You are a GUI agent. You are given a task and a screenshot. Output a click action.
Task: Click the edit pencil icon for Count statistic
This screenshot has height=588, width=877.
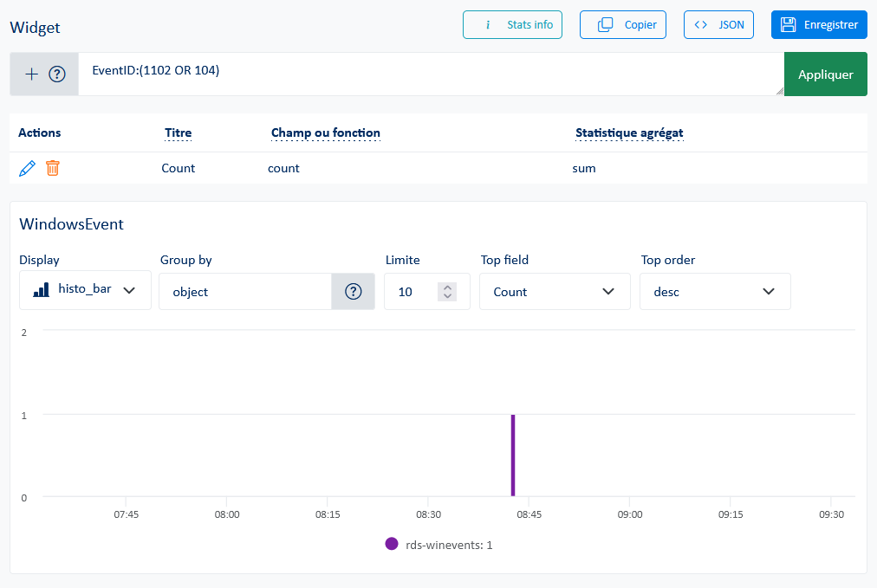click(26, 168)
